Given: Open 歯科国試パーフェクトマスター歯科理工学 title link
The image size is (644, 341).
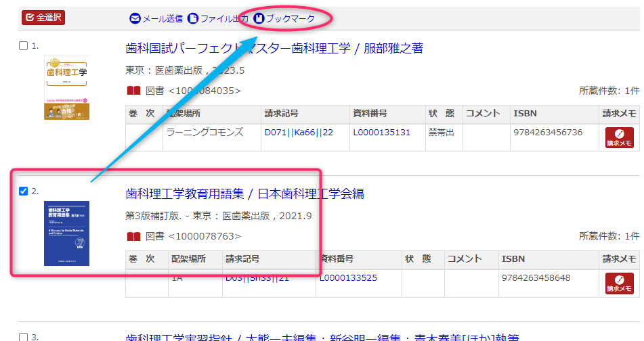Looking at the screenshot, I should 274,48.
